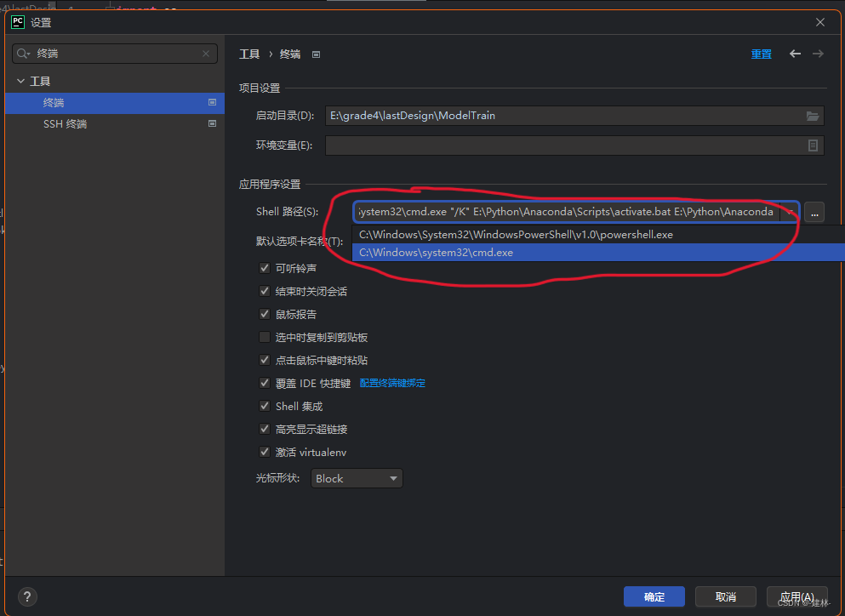Click the PyCharm logo in the title bar
Screen dimensions: 845x616
pos(18,22)
